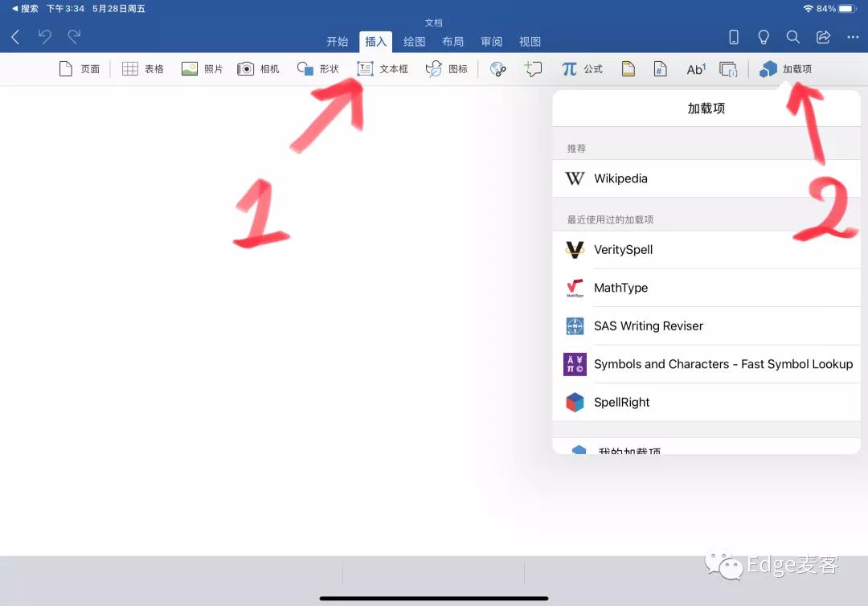Insert a text box with 文本框
868x606 pixels.
click(383, 68)
